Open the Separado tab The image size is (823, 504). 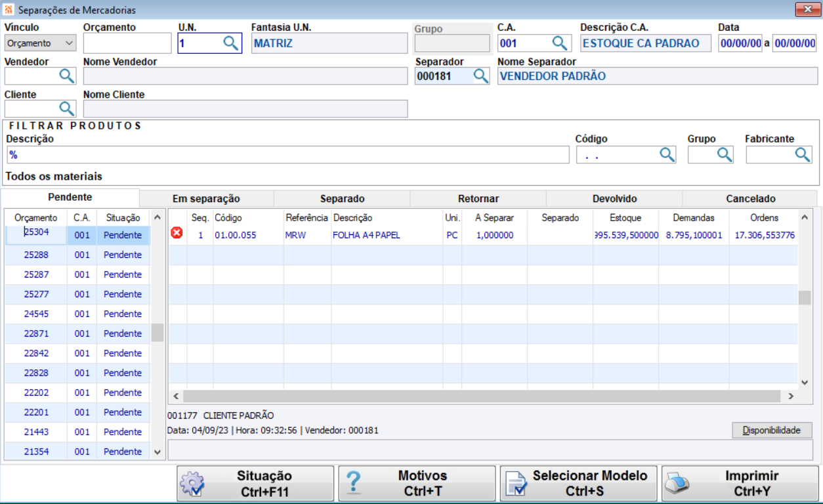pos(342,199)
